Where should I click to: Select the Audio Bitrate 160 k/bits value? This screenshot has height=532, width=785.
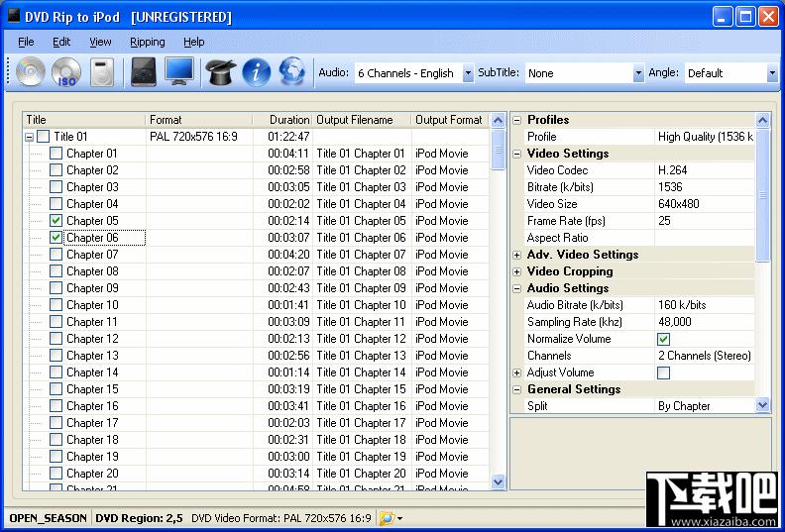705,305
